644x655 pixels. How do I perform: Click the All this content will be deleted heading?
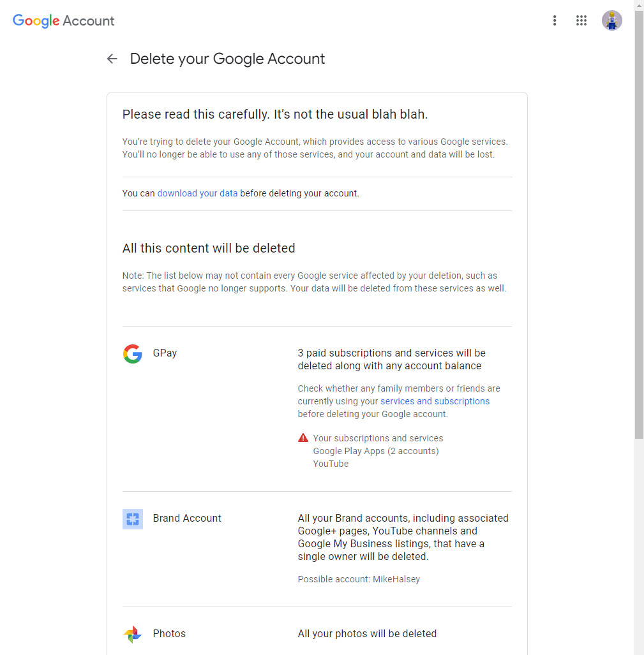(209, 248)
